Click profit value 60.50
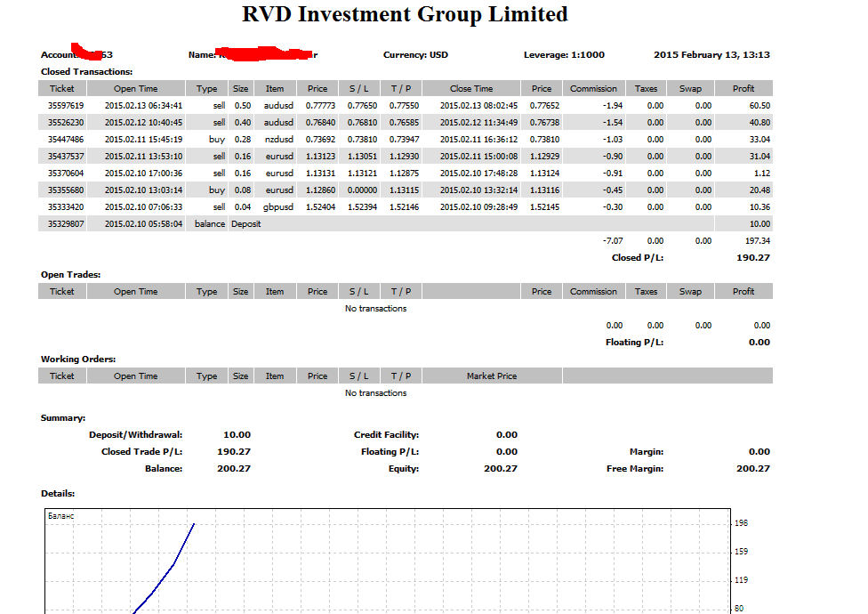Screen dimensions: 868x614 point(759,105)
